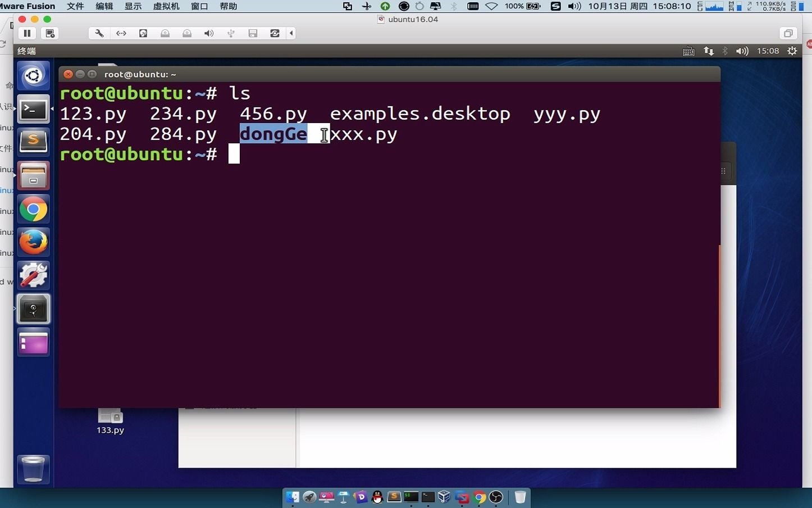
Task: Open Launchpad rocket in the macOS Dock
Action: coord(309,497)
